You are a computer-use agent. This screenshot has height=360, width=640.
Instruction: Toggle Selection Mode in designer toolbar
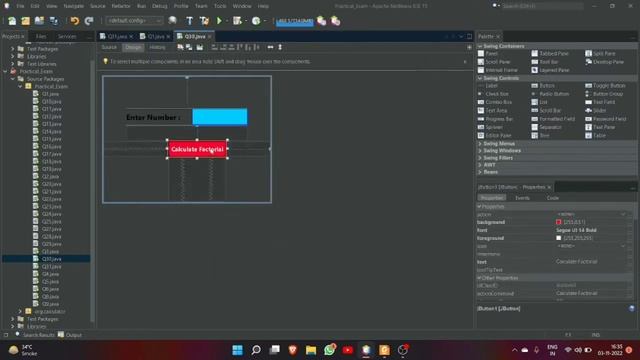pos(180,47)
